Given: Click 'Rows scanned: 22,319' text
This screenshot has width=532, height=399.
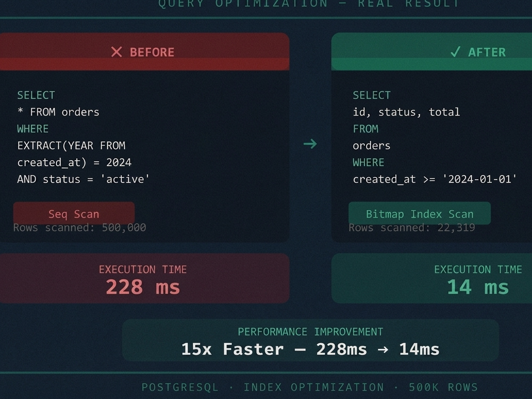Looking at the screenshot, I should (x=412, y=227).
